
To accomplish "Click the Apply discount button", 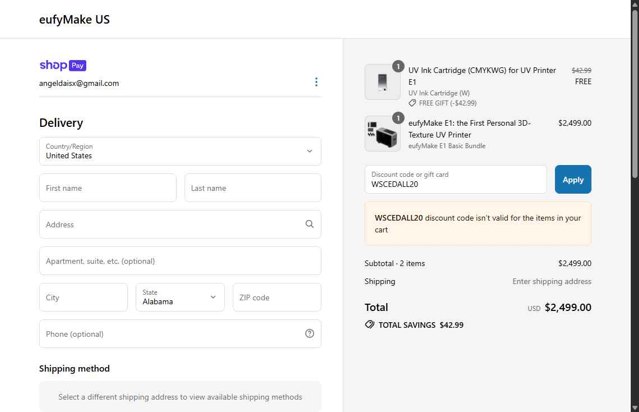I will coord(573,179).
